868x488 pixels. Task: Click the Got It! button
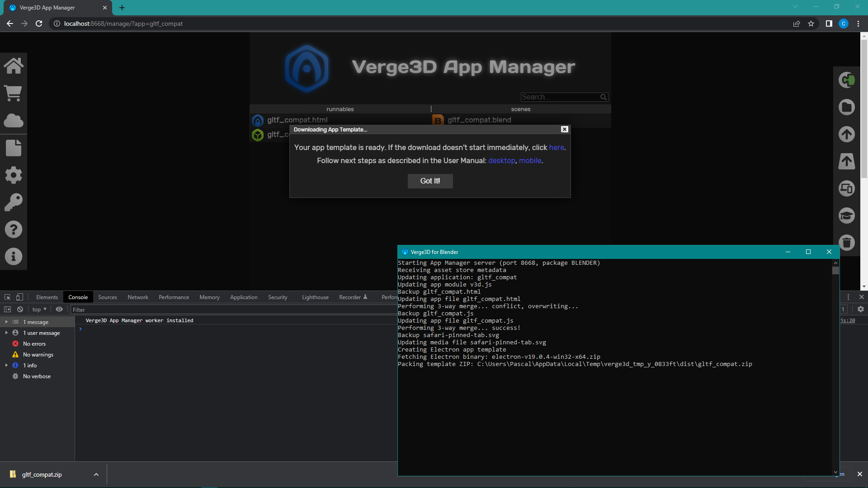pos(430,181)
